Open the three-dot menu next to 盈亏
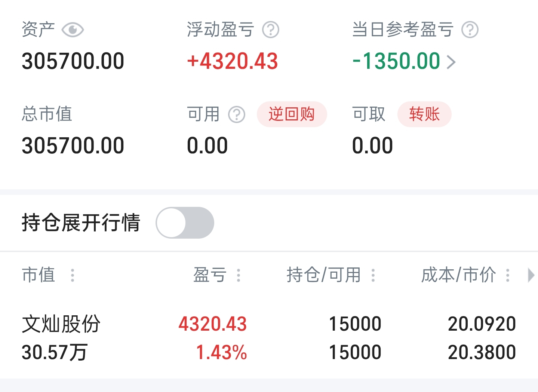The image size is (538, 392). pos(239,275)
